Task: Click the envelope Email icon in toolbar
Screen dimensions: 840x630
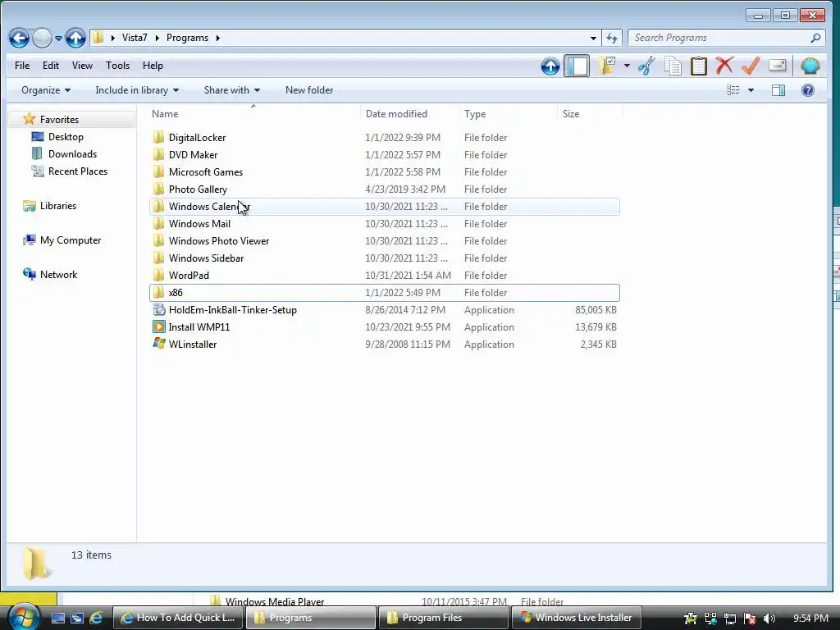Action: click(x=777, y=66)
